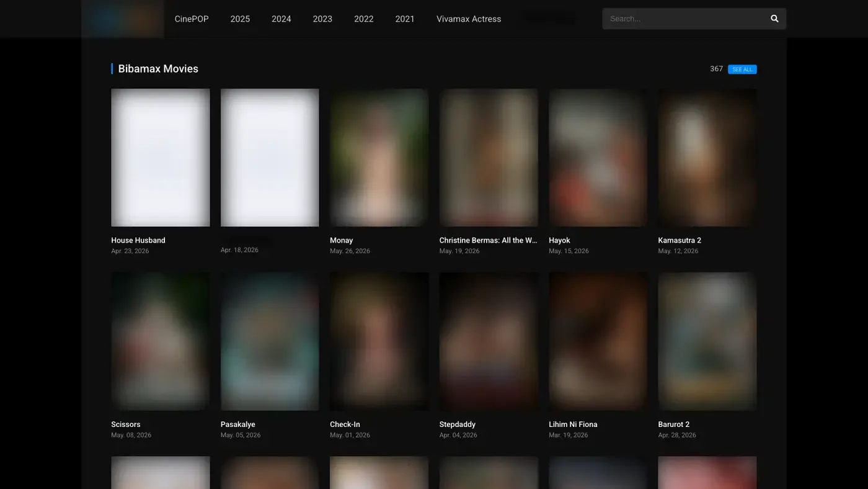The image size is (868, 489).
Task: Open the Pasakalye poster thumbnail
Action: click(270, 341)
